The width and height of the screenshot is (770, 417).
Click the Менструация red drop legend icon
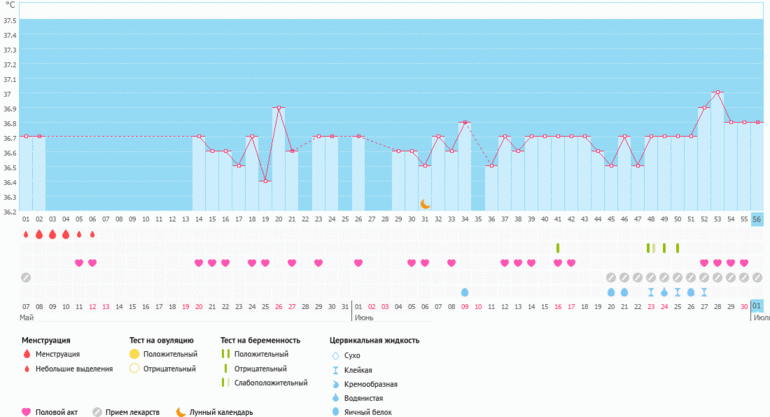26,354
